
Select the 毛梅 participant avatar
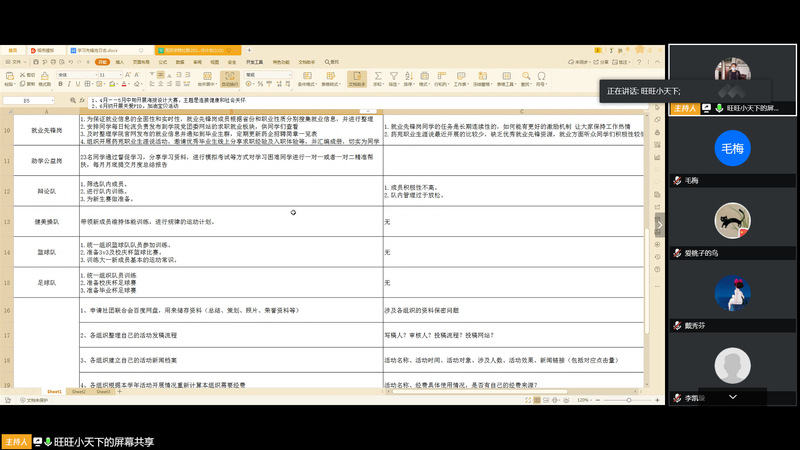731,149
